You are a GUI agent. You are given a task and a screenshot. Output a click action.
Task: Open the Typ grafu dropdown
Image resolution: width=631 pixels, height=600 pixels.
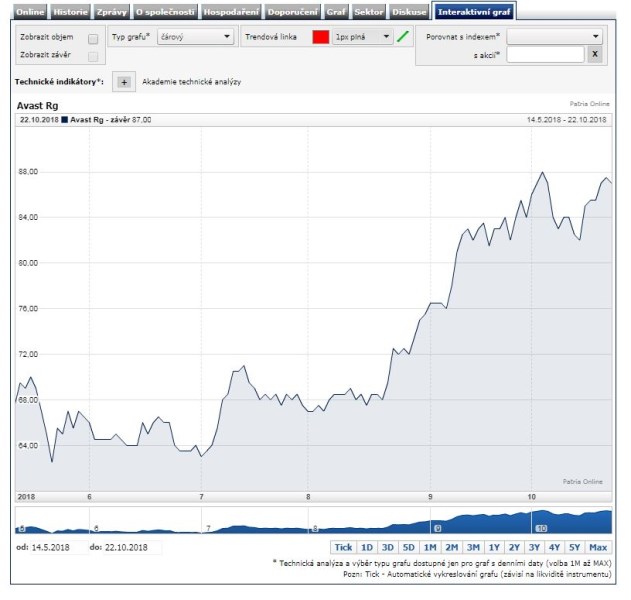click(195, 37)
